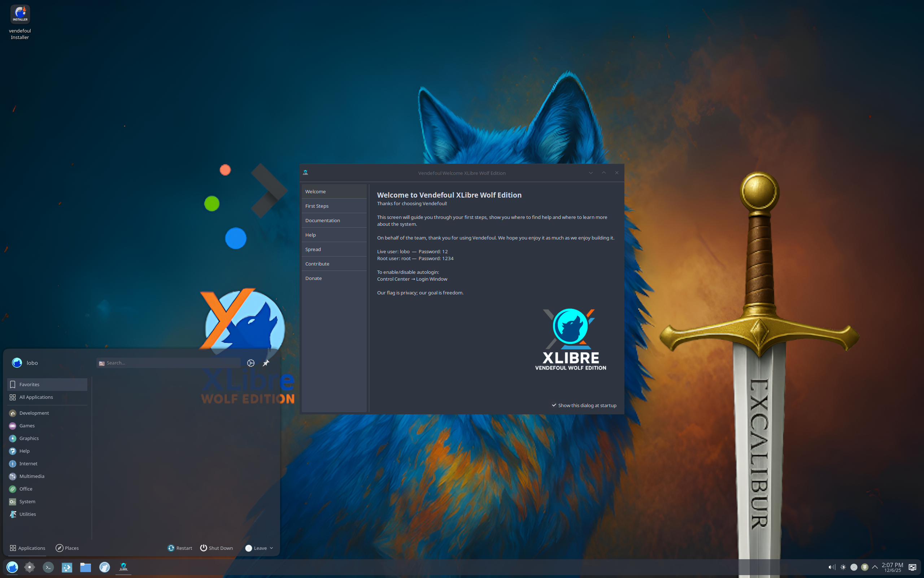924x578 pixels.
Task: Click the 'Welcome to Vendefoul XLibre Wolf Edition' heading
Action: click(x=449, y=195)
